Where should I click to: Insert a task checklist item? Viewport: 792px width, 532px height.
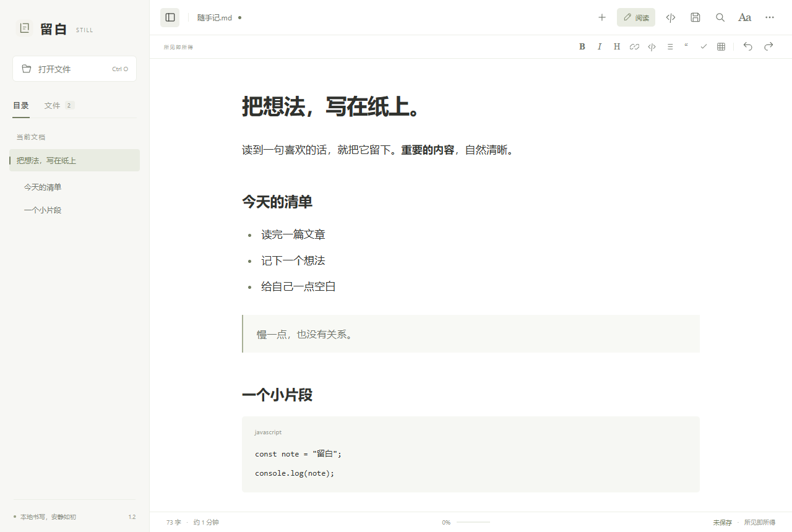pos(704,46)
